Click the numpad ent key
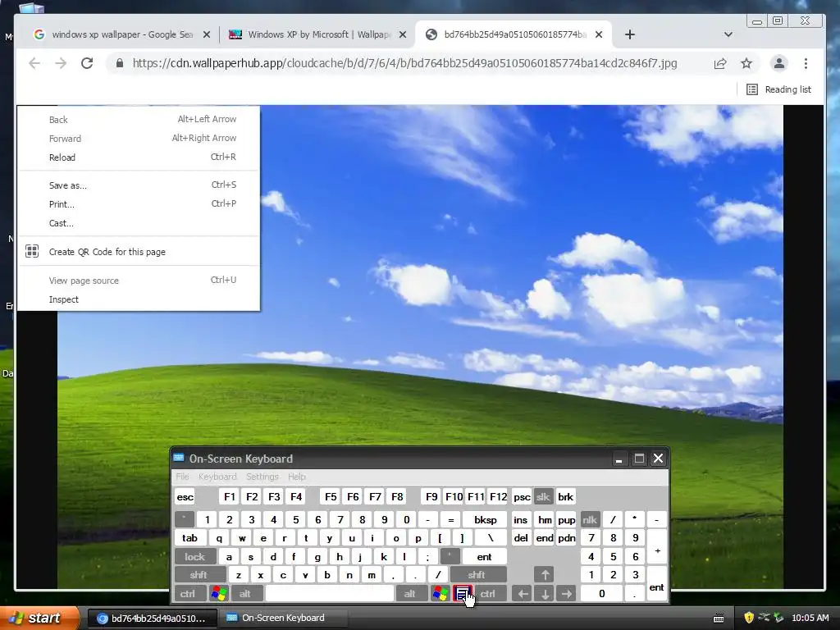This screenshot has height=630, width=840. coord(657,584)
